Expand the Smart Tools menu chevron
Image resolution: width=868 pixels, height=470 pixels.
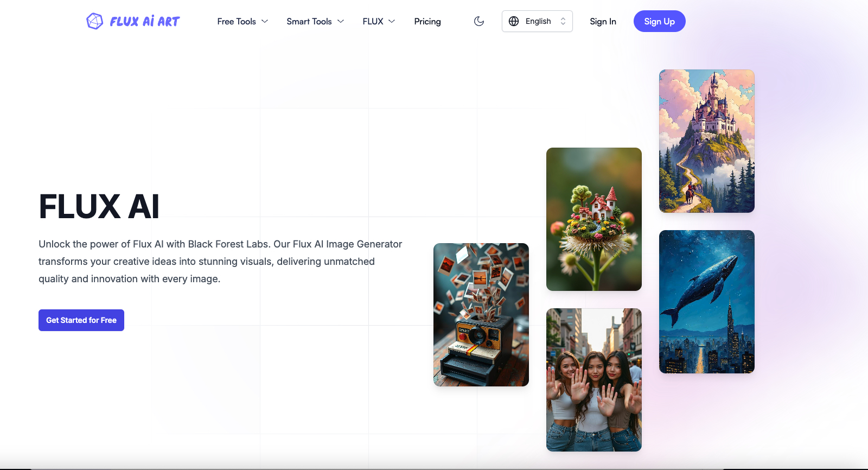click(x=341, y=21)
